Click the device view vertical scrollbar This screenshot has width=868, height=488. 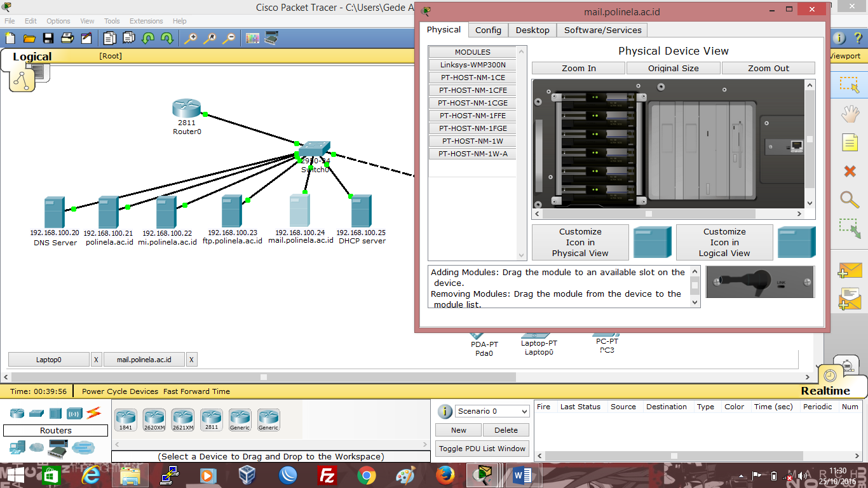point(810,144)
